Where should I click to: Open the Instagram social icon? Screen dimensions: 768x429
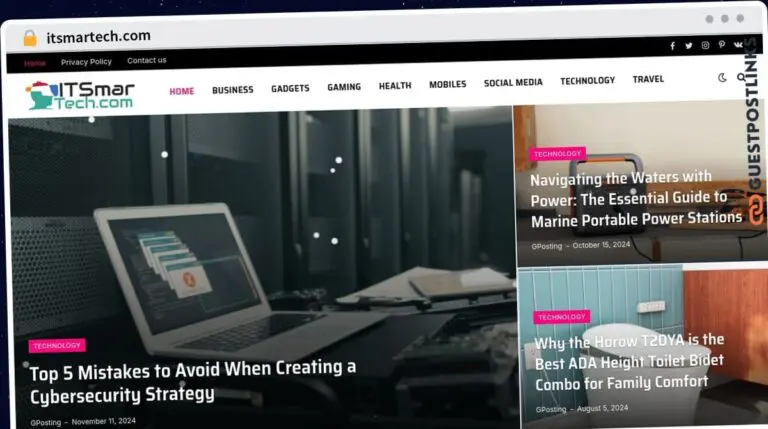pos(705,45)
